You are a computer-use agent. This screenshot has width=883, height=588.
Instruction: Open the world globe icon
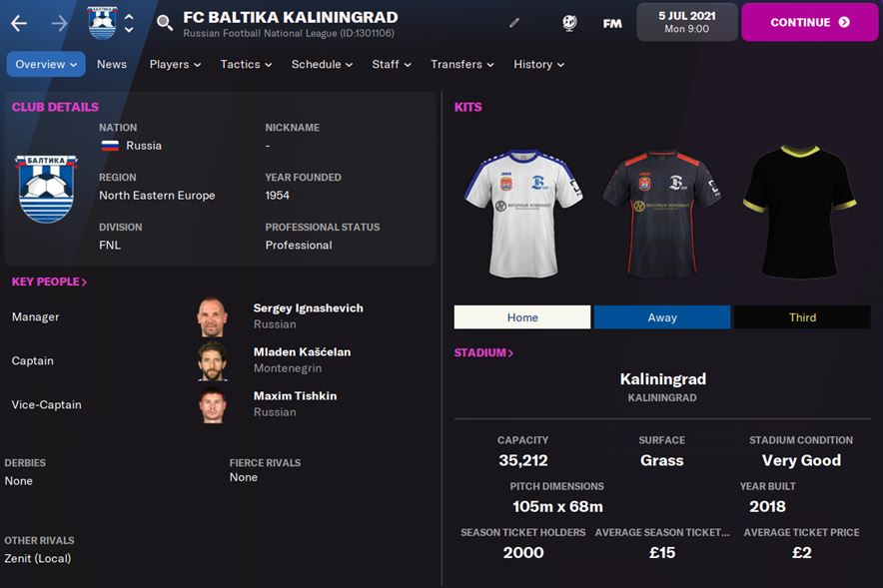tap(569, 23)
